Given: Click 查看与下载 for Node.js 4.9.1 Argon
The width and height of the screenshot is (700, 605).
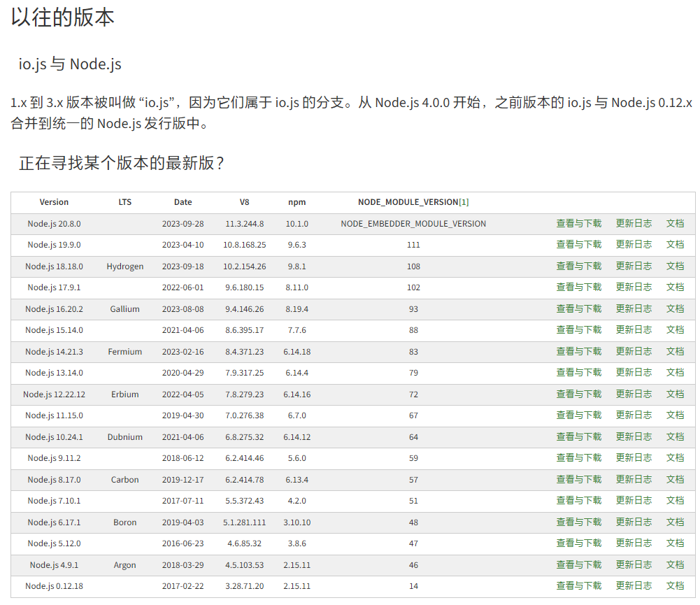Looking at the screenshot, I should [578, 564].
